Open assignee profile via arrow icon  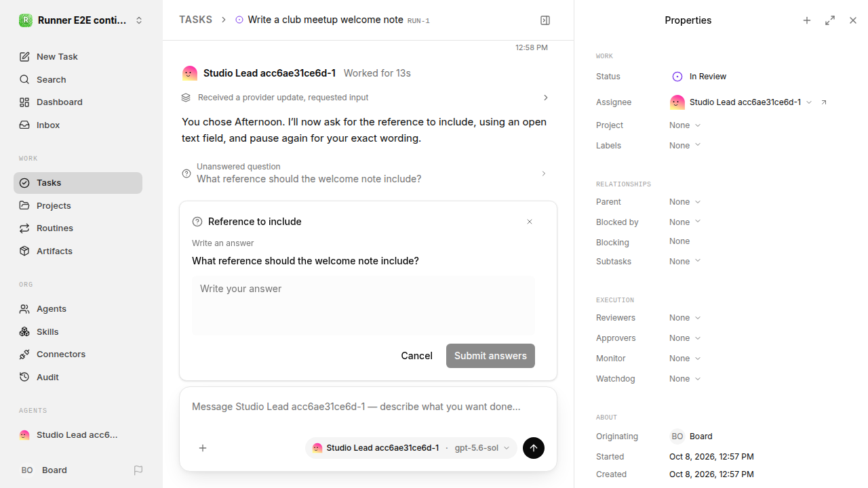824,102
